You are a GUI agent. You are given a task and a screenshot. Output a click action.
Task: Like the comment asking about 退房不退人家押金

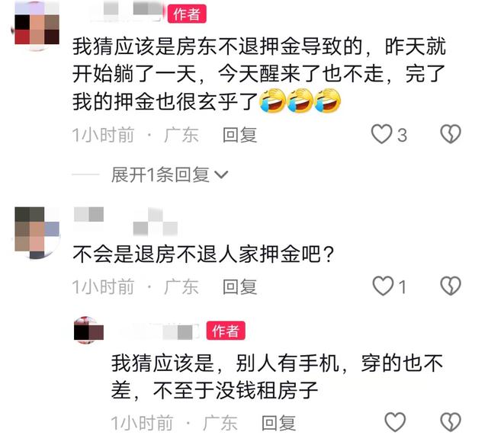[x=383, y=286]
